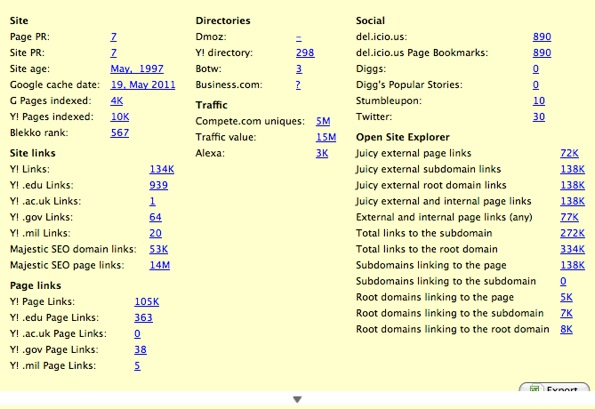Click the Y! Links 134K value
The image size is (595, 409).
click(x=162, y=169)
